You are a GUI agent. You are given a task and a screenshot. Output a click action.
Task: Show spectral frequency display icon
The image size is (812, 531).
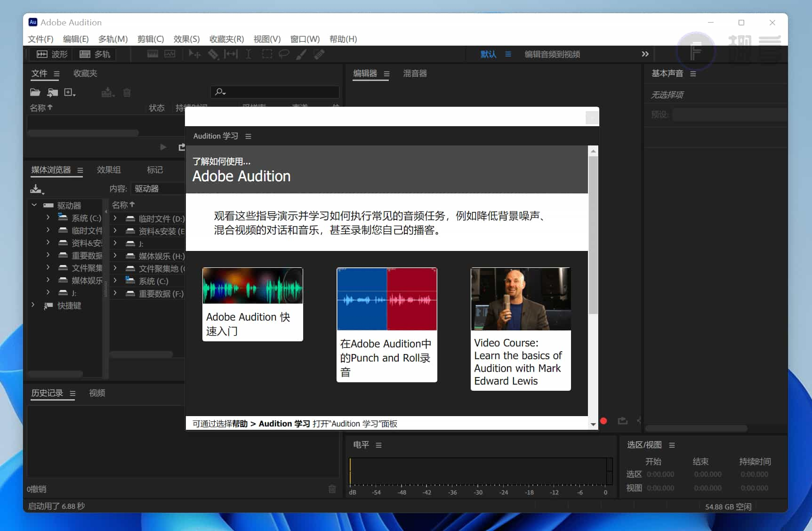tap(153, 54)
